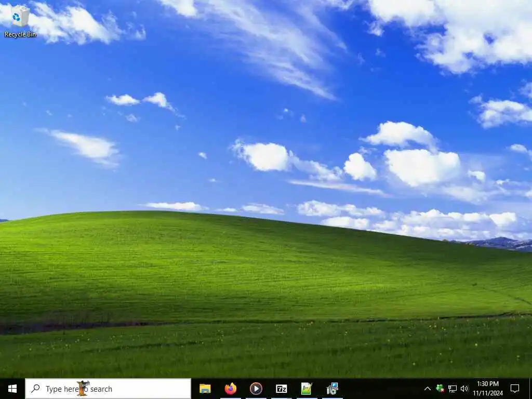Open File Explorer from the taskbar
The image size is (532, 399).
tap(205, 389)
